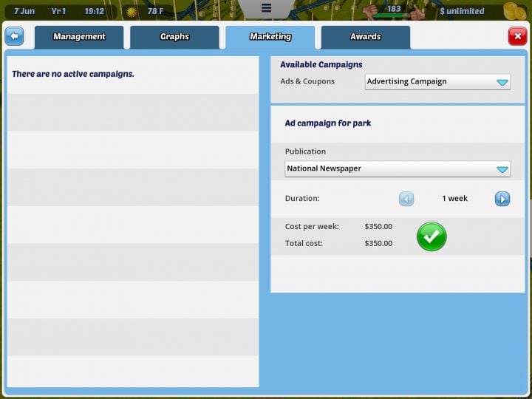
Task: Click the gold coins money icon
Action: [x=515, y=11]
